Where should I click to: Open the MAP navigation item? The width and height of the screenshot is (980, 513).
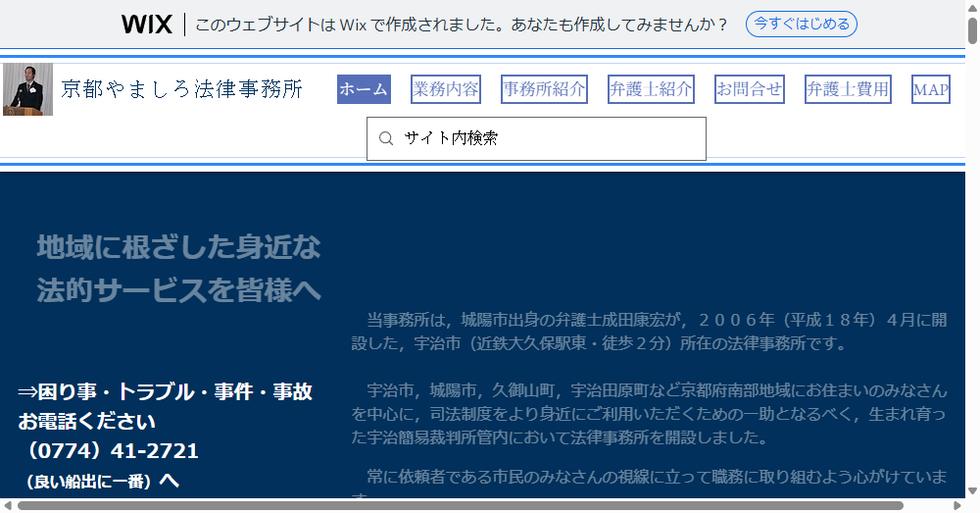930,89
